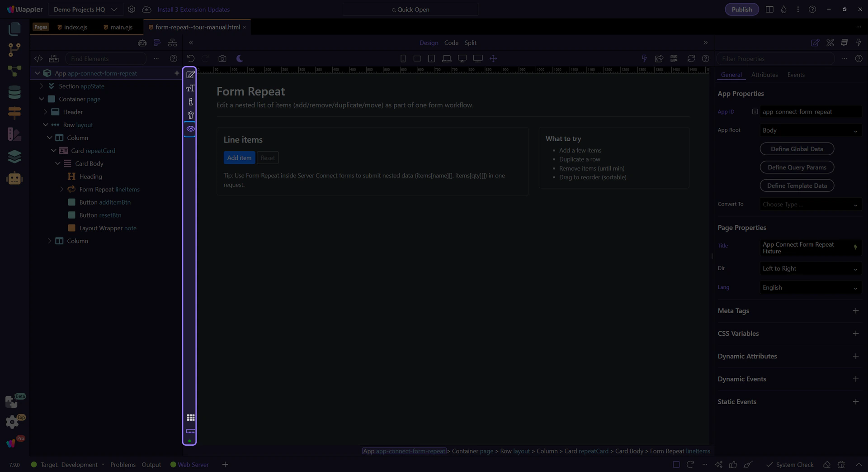Open the Attributes properties tab
The height and width of the screenshot is (472, 868).
[x=764, y=75]
